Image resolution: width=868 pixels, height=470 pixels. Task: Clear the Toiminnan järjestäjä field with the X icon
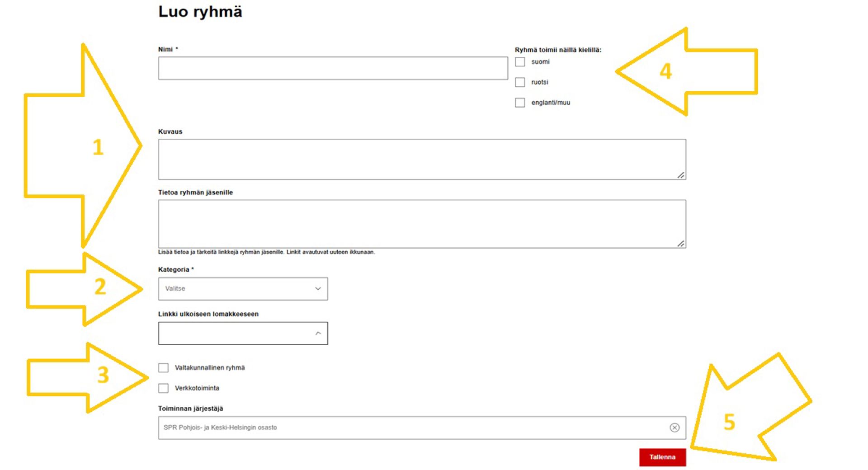[x=675, y=428]
